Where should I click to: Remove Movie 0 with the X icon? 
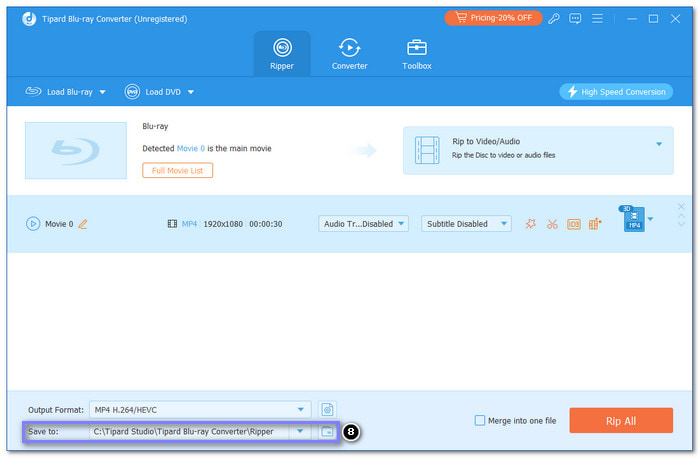point(681,206)
